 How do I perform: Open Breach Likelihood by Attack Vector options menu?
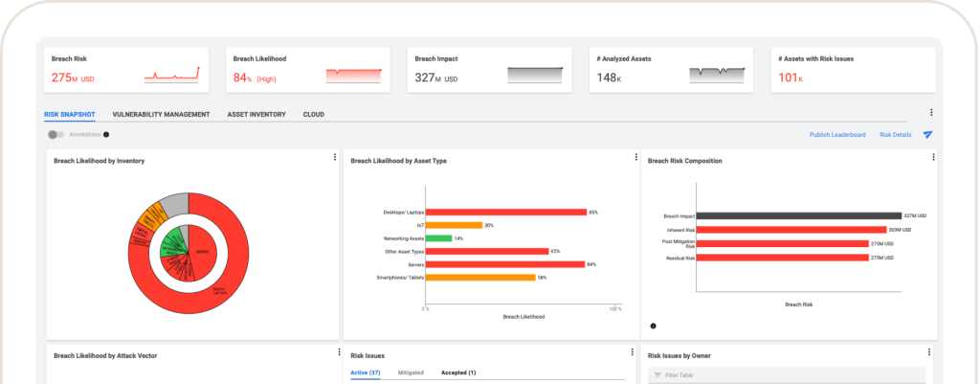click(334, 352)
